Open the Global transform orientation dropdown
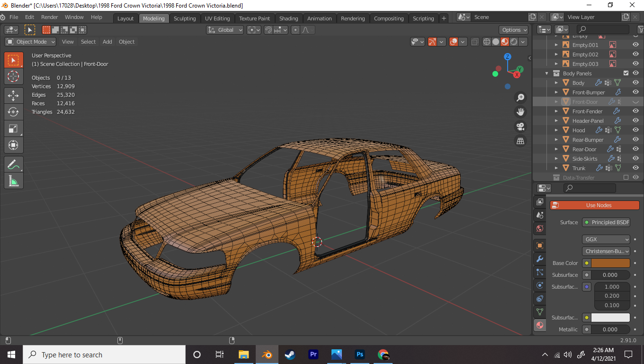This screenshot has width=644, height=364. [225, 30]
